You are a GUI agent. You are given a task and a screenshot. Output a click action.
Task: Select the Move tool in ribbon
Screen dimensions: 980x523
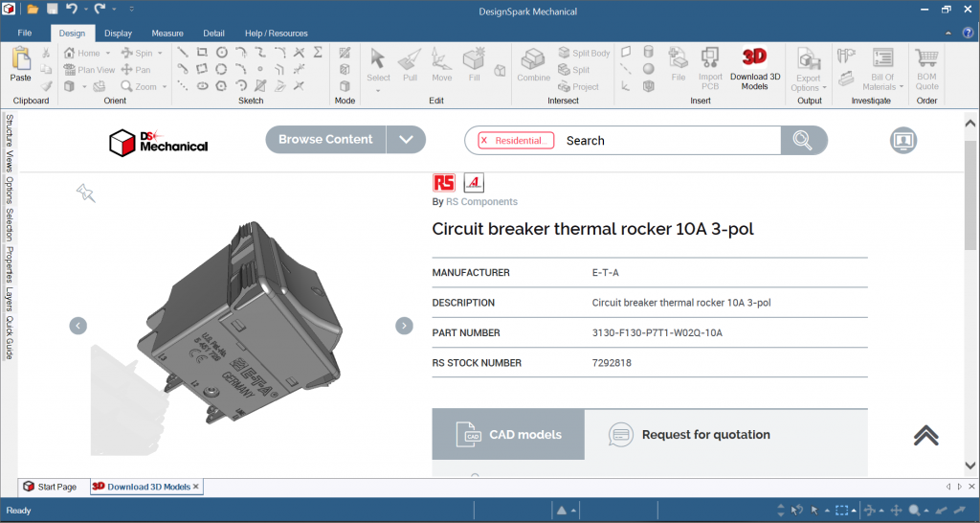click(x=441, y=64)
